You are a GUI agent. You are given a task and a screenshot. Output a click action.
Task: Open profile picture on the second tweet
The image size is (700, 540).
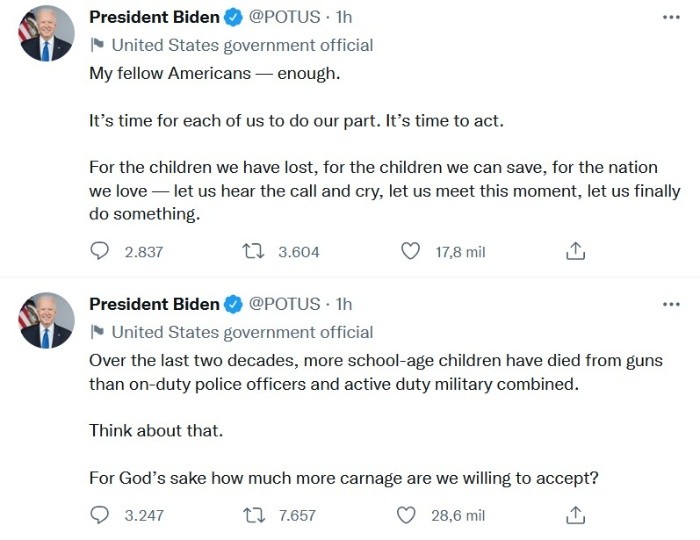tap(47, 320)
